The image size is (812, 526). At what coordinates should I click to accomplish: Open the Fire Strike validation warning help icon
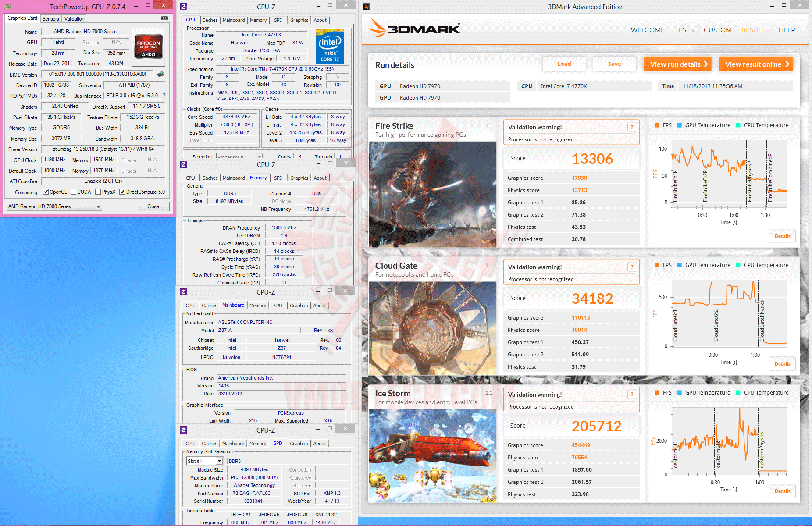[632, 127]
